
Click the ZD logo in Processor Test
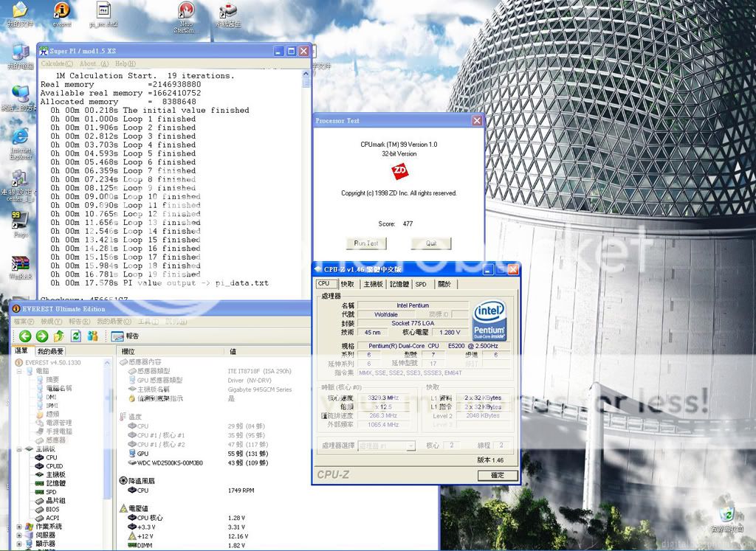(399, 171)
